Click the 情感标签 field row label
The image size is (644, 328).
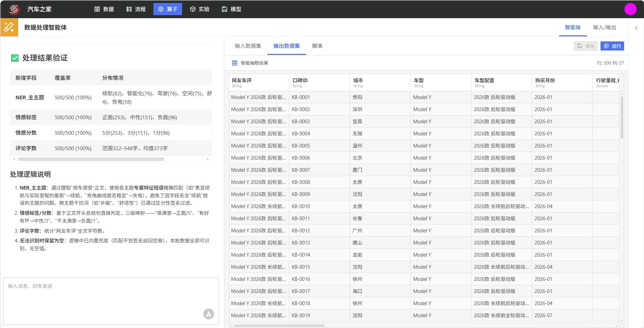26,118
